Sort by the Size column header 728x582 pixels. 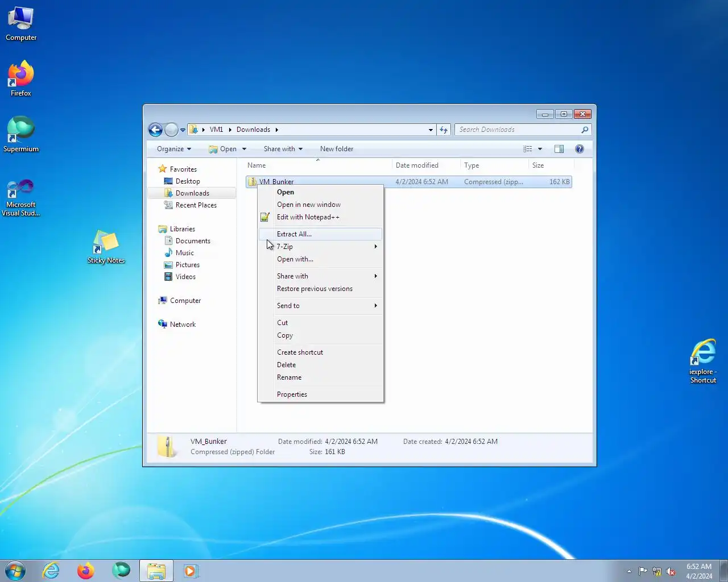(x=551, y=165)
